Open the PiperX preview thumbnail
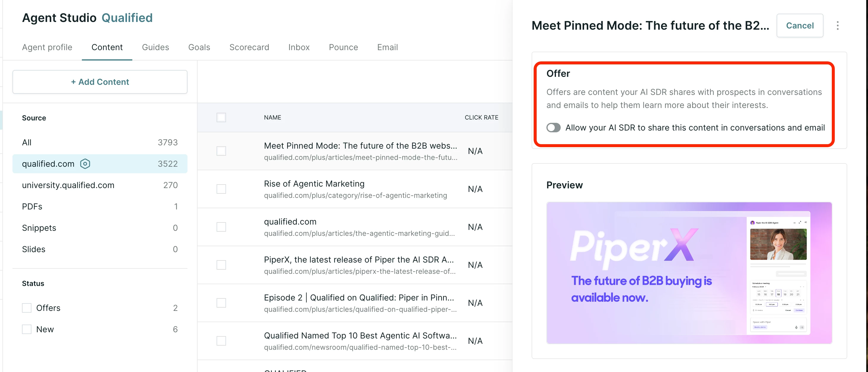This screenshot has height=372, width=868. pyautogui.click(x=689, y=273)
